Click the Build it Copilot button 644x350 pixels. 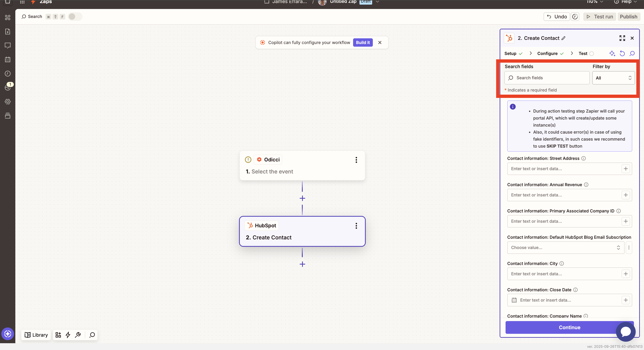[x=363, y=42]
